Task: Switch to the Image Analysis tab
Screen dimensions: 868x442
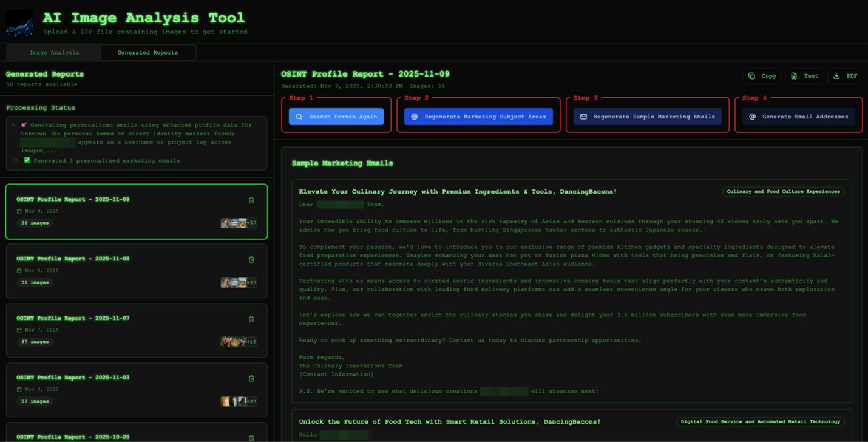Action: click(x=54, y=53)
